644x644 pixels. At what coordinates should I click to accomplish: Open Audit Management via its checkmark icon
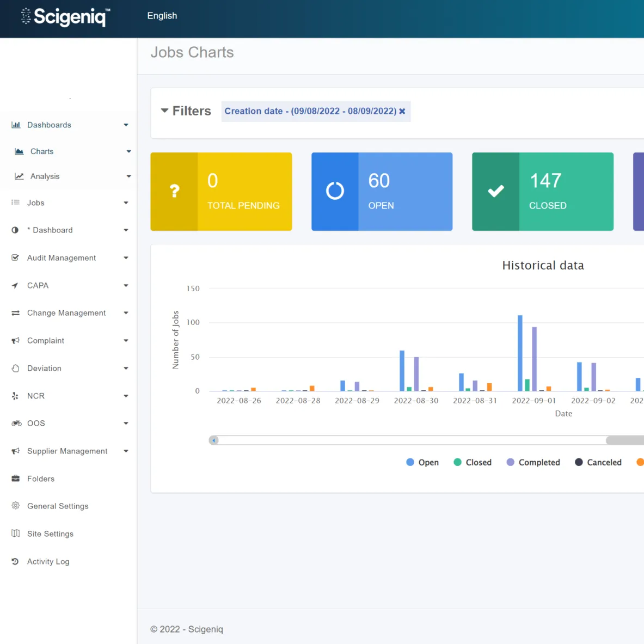(x=16, y=257)
